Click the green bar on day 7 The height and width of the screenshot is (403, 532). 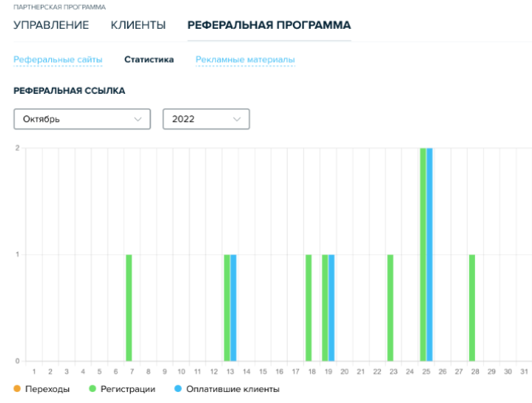129,308
